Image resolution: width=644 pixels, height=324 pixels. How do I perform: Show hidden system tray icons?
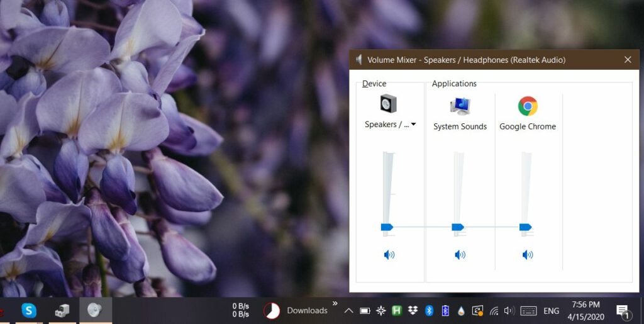(x=348, y=311)
